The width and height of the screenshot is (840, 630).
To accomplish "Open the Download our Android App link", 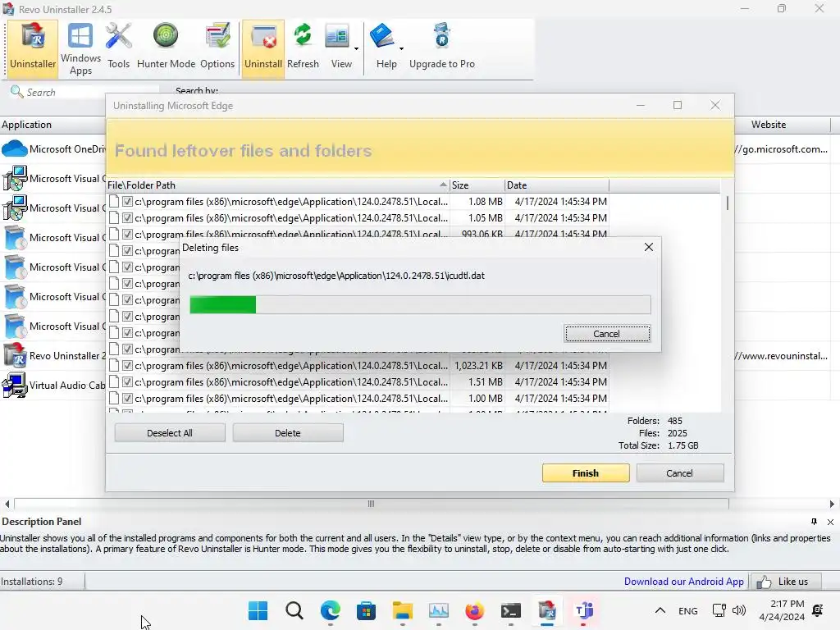I will 683,582.
